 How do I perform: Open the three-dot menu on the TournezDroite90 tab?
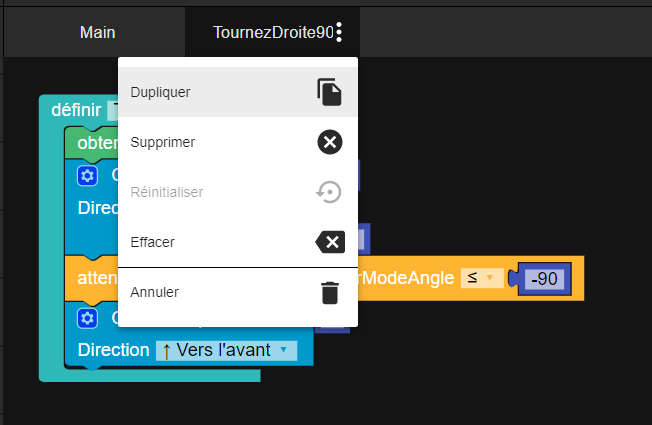pyautogui.click(x=340, y=32)
